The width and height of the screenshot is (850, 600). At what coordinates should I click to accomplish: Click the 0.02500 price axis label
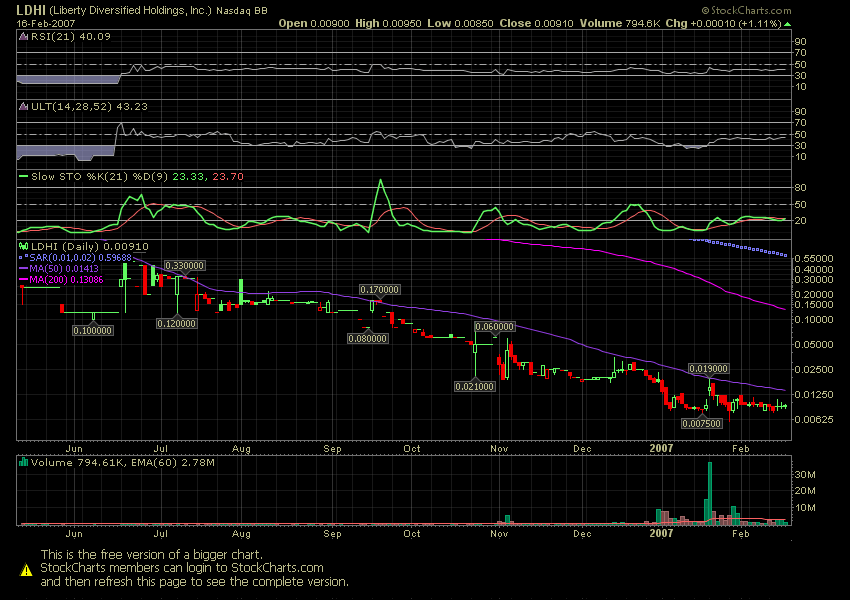pyautogui.click(x=814, y=370)
